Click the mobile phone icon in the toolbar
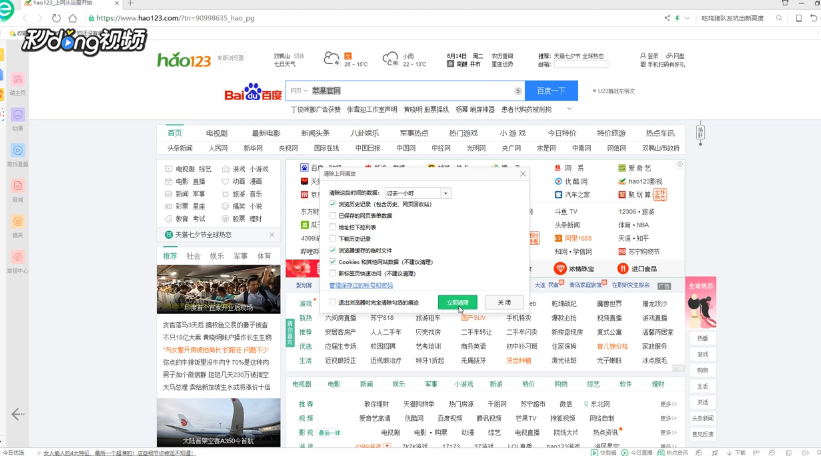 coord(798,18)
